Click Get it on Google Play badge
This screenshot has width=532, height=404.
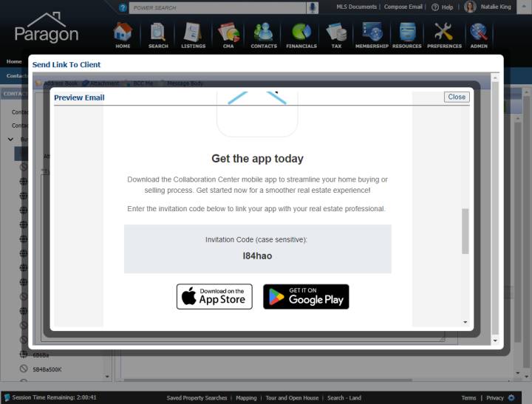click(x=306, y=296)
